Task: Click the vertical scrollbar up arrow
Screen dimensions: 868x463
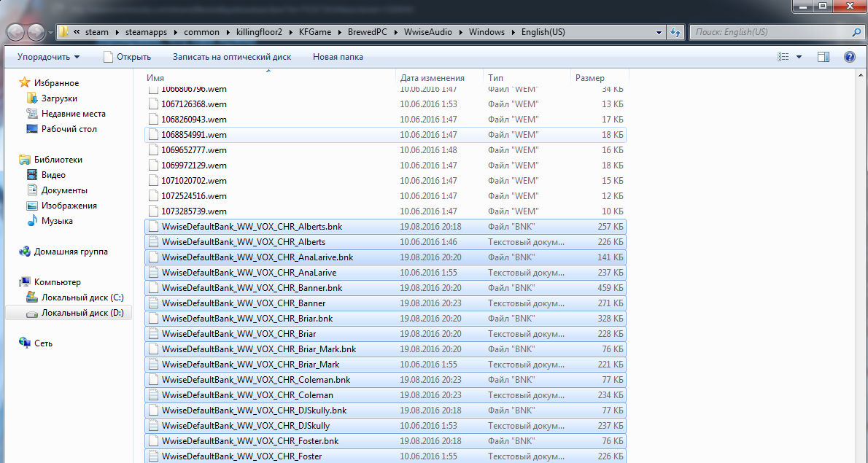Action: coord(862,74)
